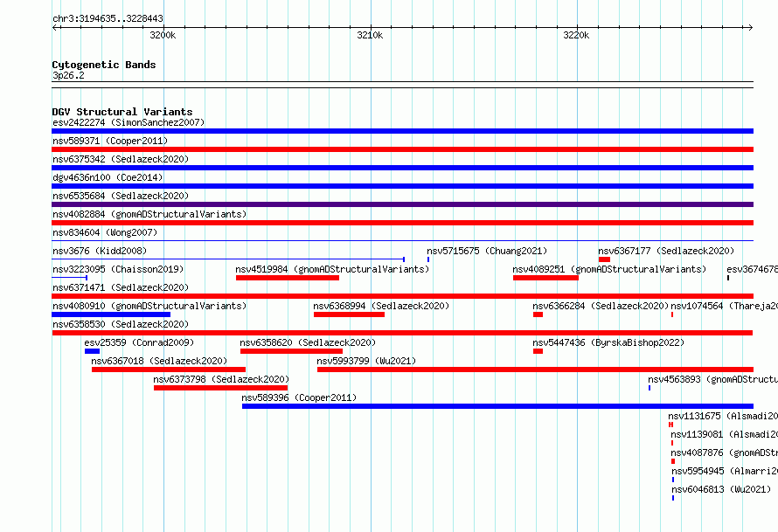This screenshot has height=532, width=778.
Task: Click the nsv6358620 (Sedlazeck2020) label
Action: (308, 342)
